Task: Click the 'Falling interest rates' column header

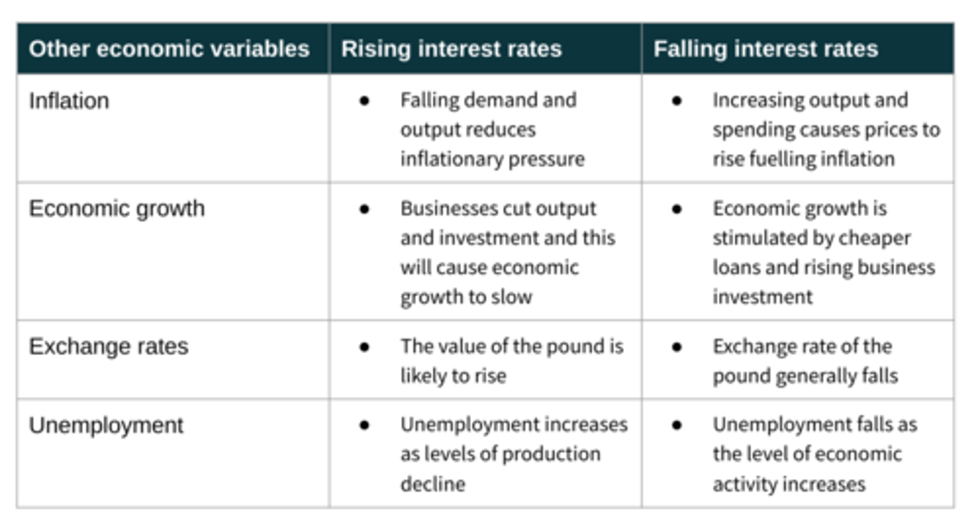Action: (x=766, y=49)
